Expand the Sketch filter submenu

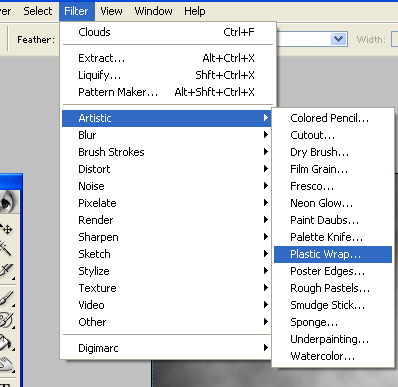tap(167, 254)
